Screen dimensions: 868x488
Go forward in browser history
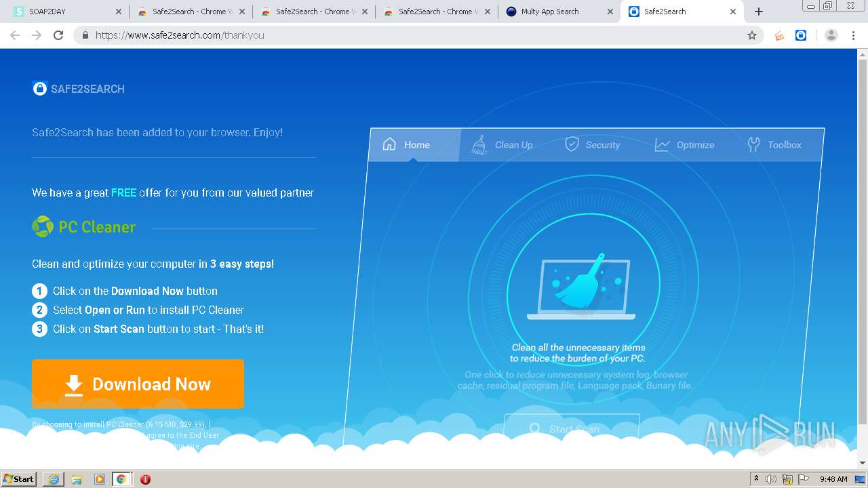pos(37,35)
